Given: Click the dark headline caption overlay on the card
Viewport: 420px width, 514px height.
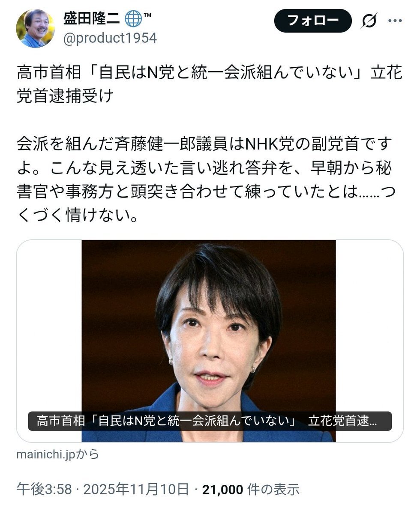Looking at the screenshot, I should click(x=210, y=421).
